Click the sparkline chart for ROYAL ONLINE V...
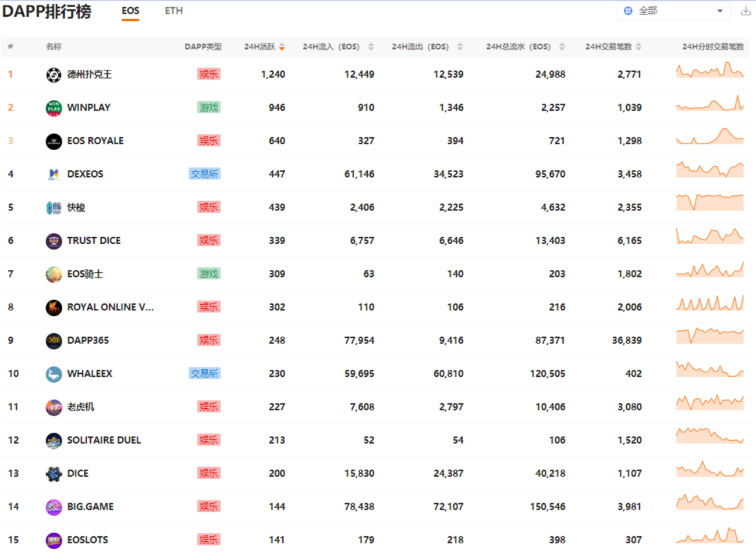This screenshot has width=756, height=560. (x=709, y=302)
